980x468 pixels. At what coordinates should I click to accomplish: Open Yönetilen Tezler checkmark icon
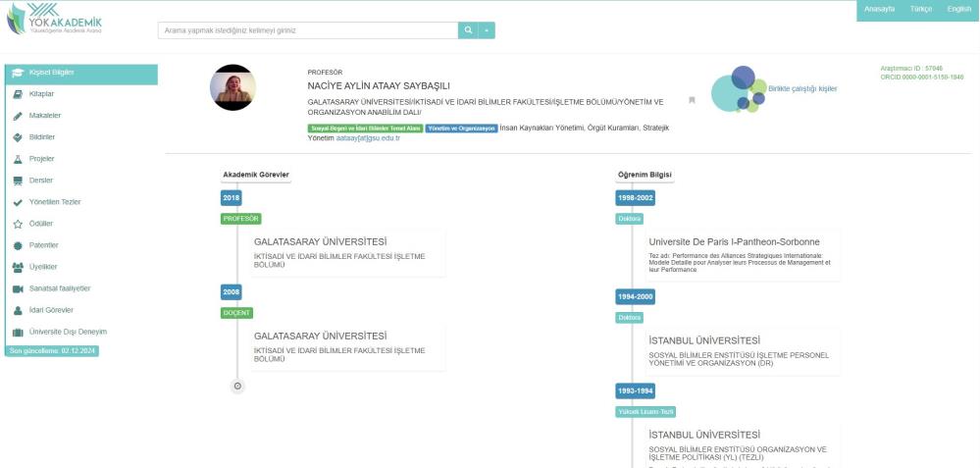point(18,202)
